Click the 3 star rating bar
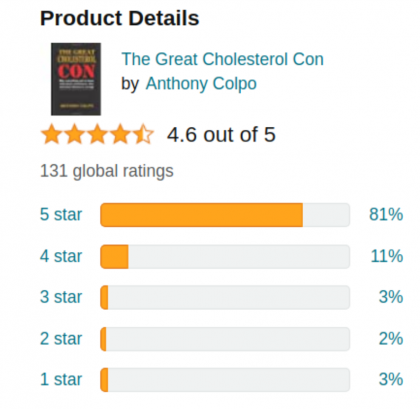 point(225,297)
